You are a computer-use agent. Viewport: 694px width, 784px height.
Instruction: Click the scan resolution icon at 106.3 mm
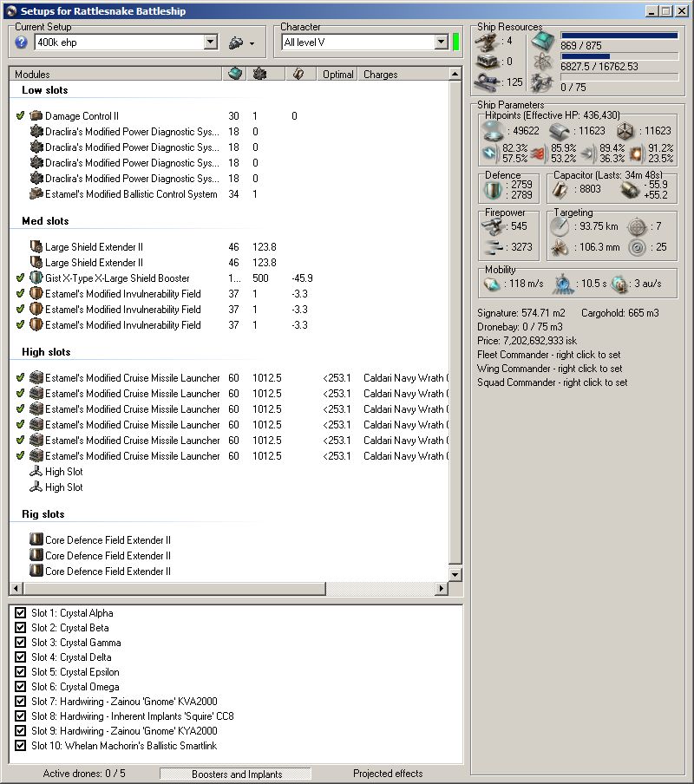coord(560,247)
